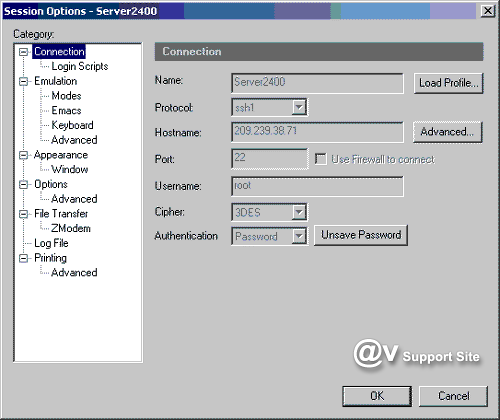This screenshot has width=500, height=420.
Task: Click the @V Support Site logo
Action: pyautogui.click(x=417, y=354)
